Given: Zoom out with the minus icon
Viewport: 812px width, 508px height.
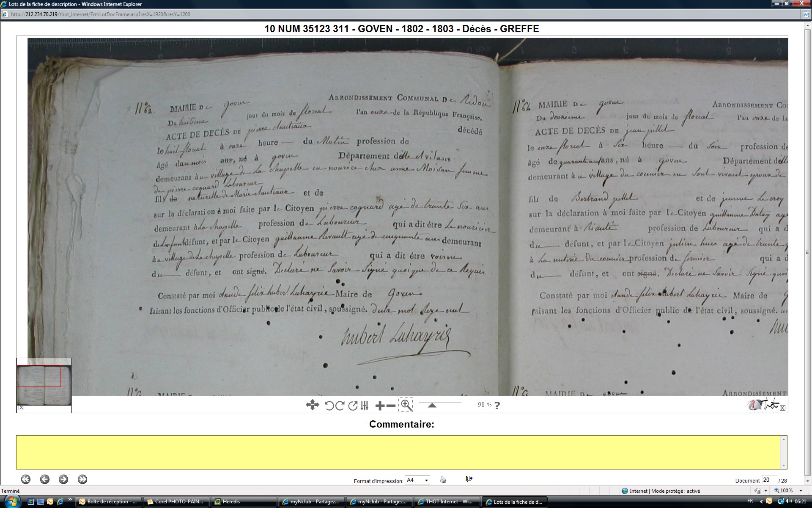Looking at the screenshot, I should tap(391, 406).
